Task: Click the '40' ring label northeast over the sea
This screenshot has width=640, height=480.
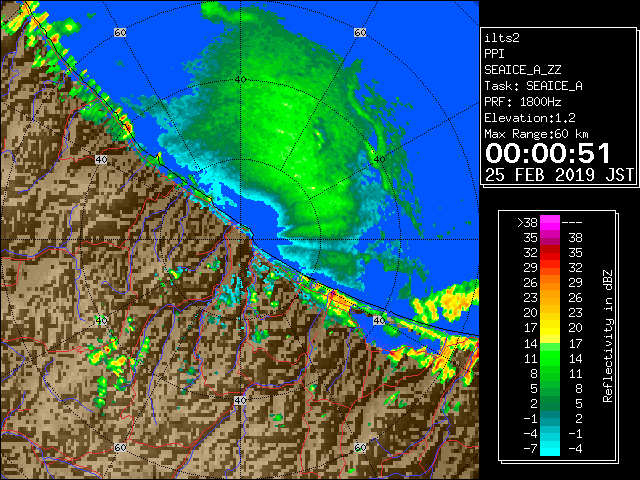Action: [x=379, y=160]
